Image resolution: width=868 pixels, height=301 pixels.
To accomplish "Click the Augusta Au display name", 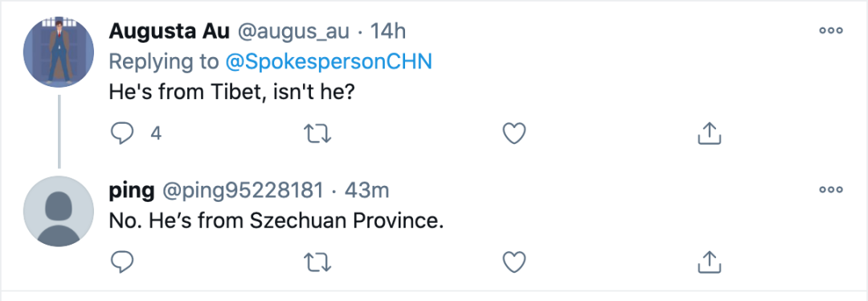I will pyautogui.click(x=169, y=31).
